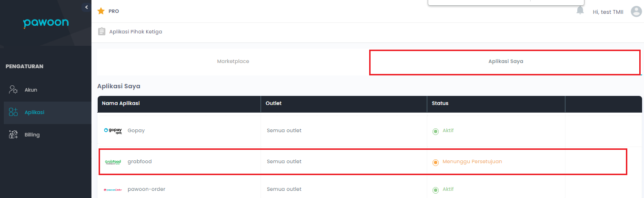Click the Nama Aplikasi column header
This screenshot has height=198, width=644.
pyautogui.click(x=121, y=104)
